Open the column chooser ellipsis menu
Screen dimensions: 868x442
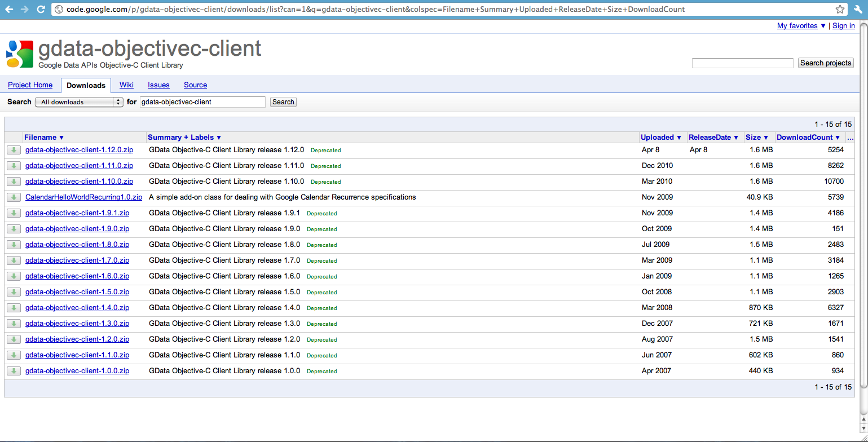[851, 138]
